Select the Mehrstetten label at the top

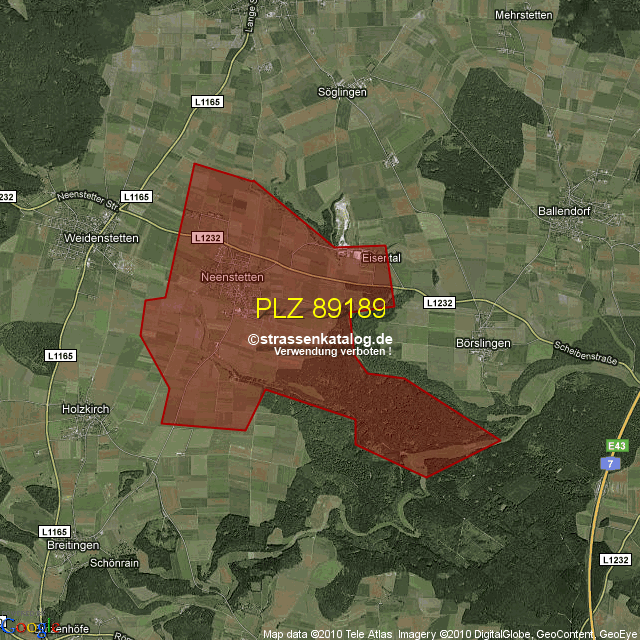[525, 16]
